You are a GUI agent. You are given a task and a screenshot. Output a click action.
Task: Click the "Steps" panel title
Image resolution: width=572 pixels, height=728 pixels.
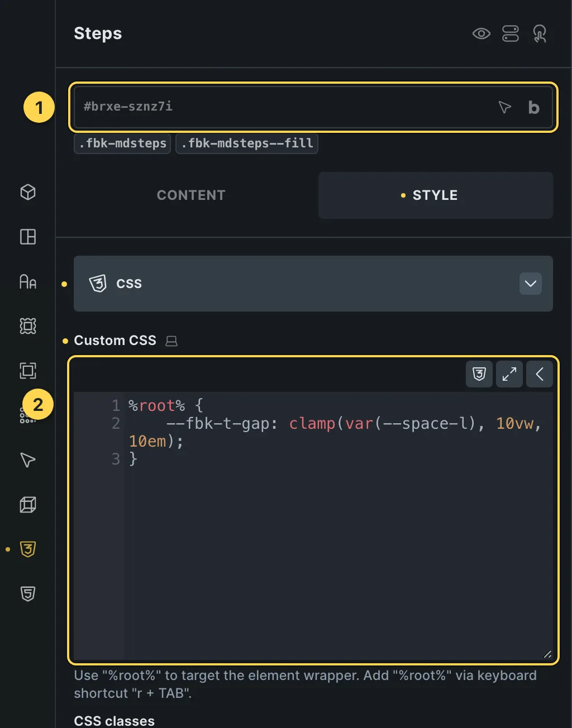(x=98, y=33)
